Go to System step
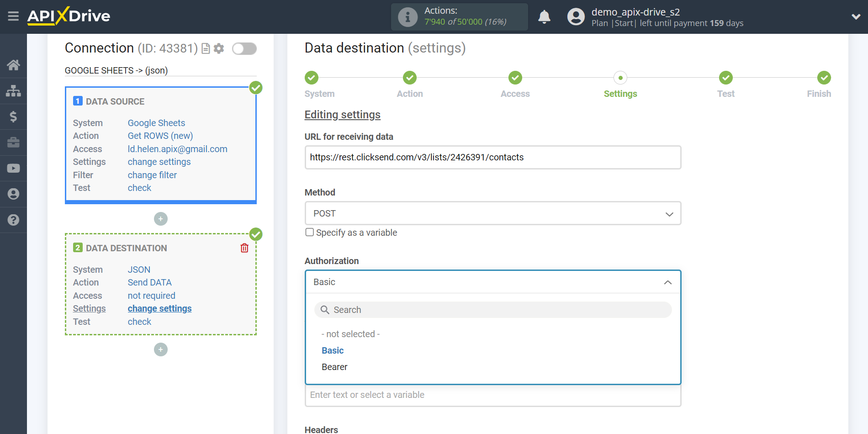The width and height of the screenshot is (868, 434). point(312,78)
